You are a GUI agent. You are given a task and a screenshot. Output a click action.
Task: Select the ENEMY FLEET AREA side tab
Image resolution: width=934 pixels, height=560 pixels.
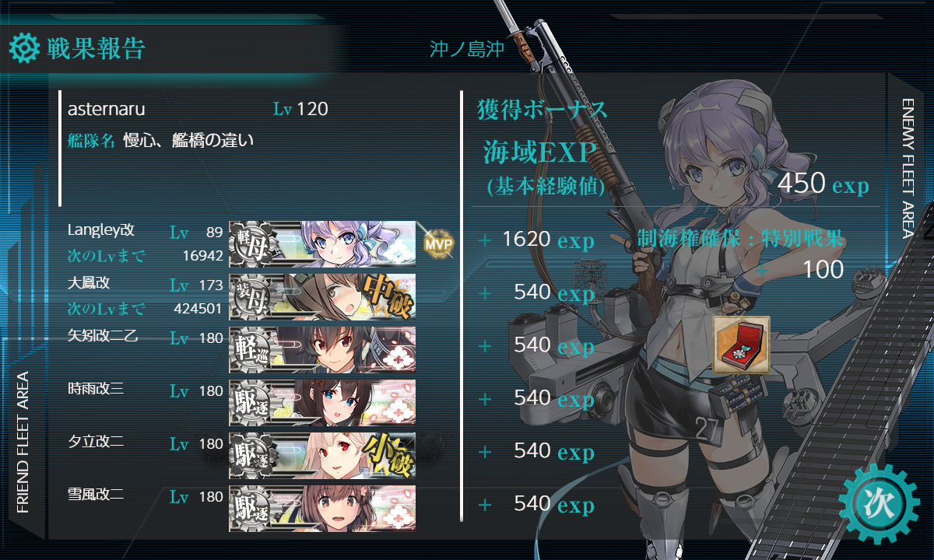(x=908, y=167)
